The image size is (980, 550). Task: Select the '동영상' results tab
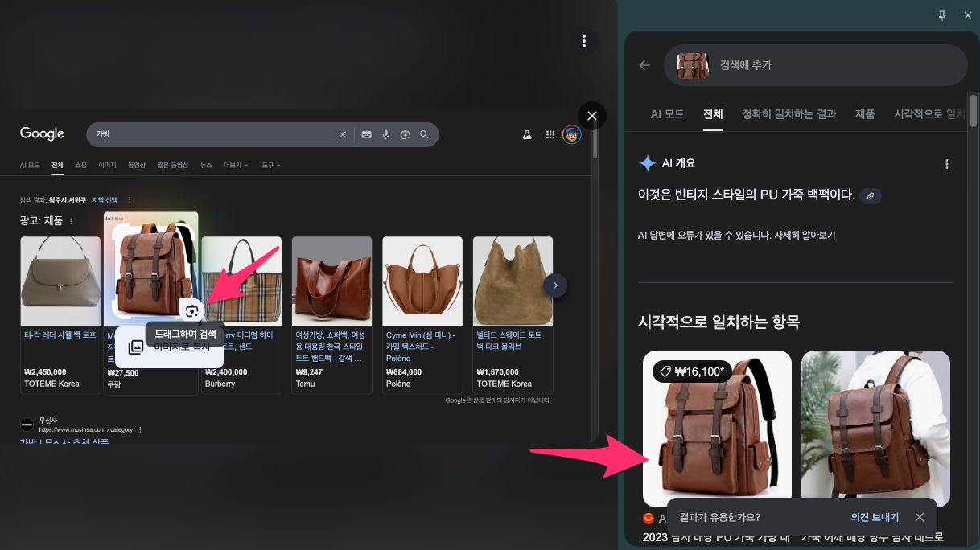pos(137,165)
